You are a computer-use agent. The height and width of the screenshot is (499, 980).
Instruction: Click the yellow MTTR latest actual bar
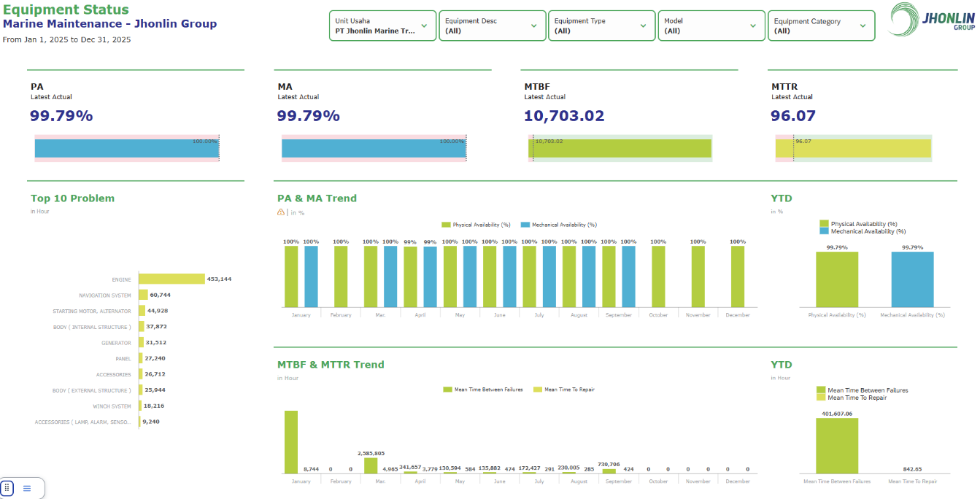pyautogui.click(x=853, y=148)
